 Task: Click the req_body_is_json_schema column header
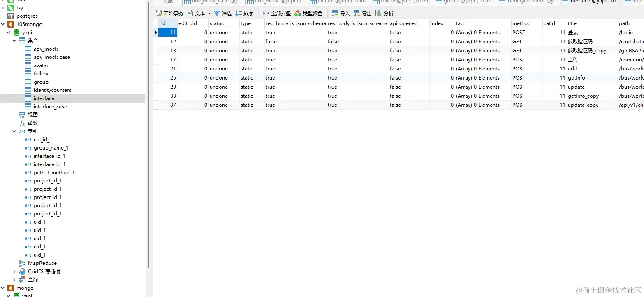296,23
